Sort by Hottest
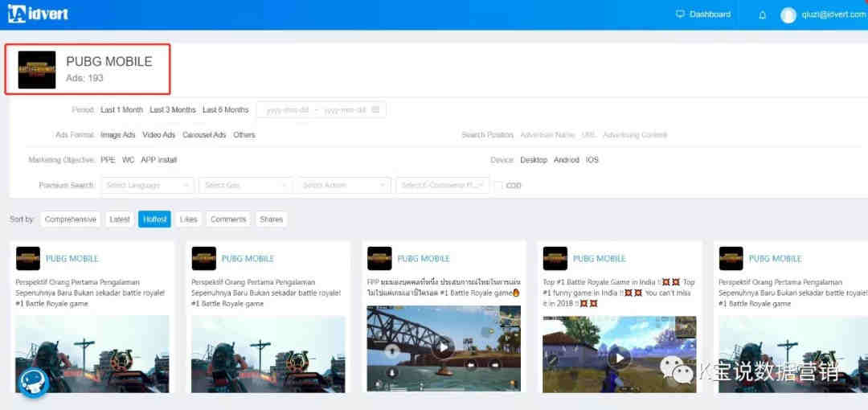This screenshot has width=868, height=410. pos(154,219)
